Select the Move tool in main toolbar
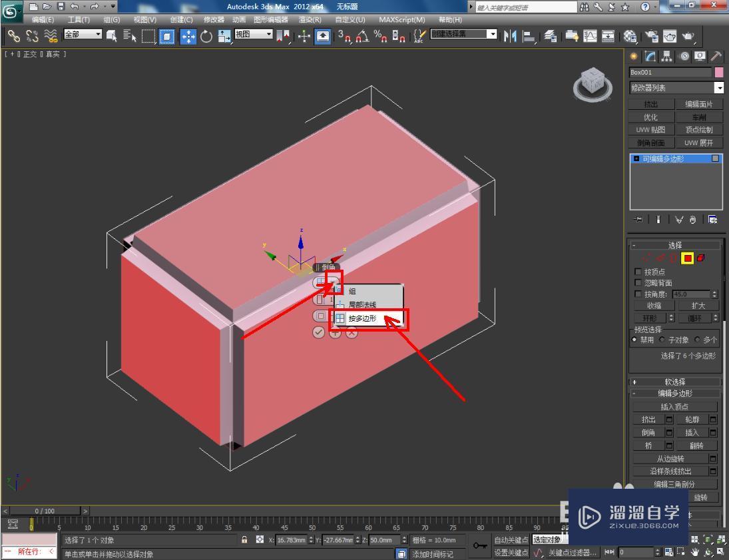Viewport: 729px width, 560px height. click(x=188, y=36)
